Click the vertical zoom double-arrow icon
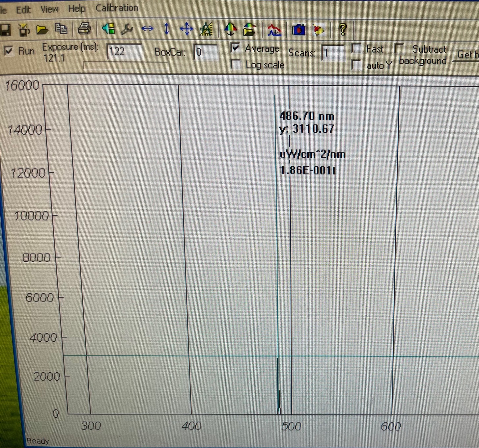Viewport: 479px width, 448px height. point(167,29)
